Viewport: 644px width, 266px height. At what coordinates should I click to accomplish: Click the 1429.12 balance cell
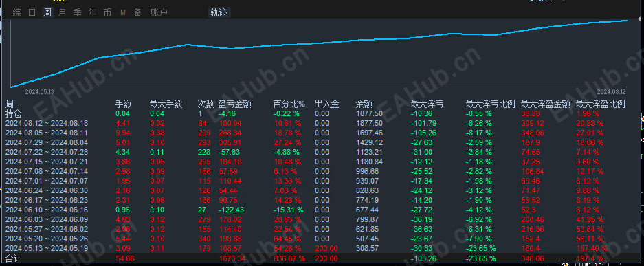point(369,142)
